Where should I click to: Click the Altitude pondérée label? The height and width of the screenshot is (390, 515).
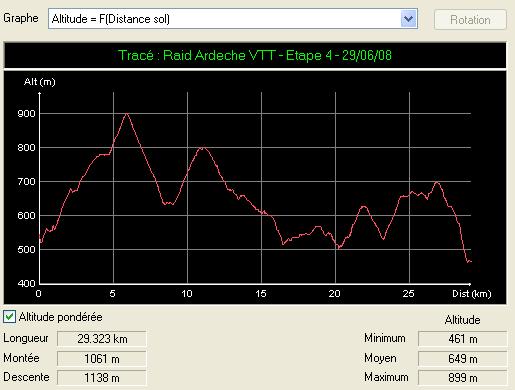60,317
